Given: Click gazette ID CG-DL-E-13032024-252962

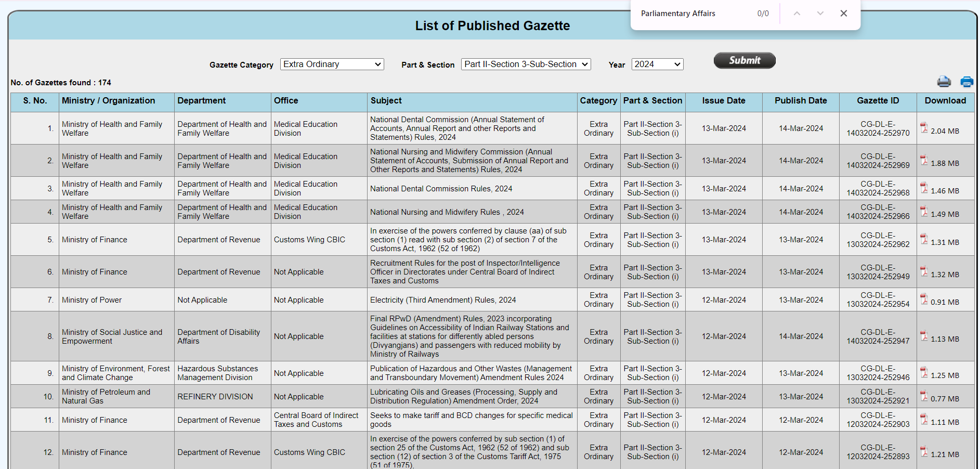Looking at the screenshot, I should 878,240.
